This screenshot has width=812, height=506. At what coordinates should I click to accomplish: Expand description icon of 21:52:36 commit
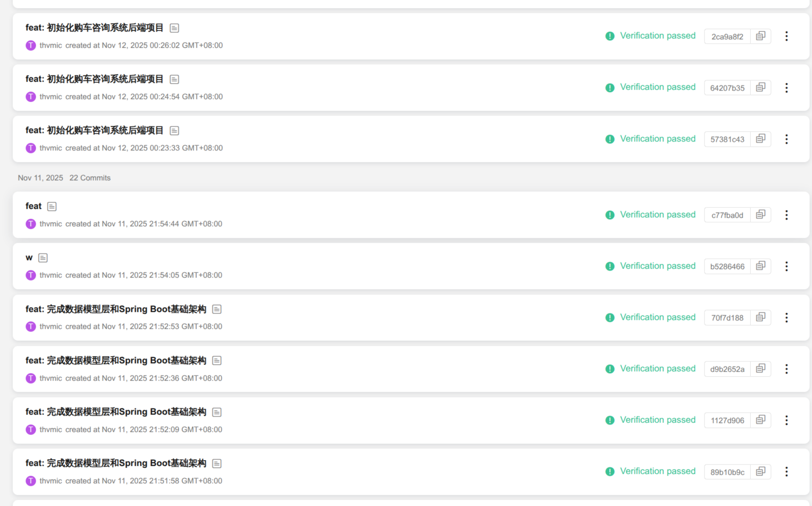(217, 361)
